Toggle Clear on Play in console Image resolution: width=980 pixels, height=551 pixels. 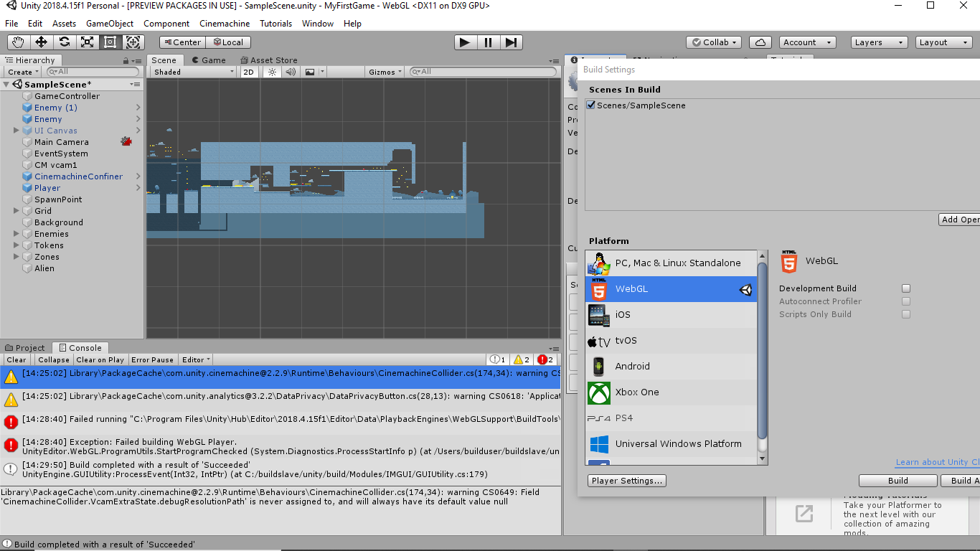[100, 359]
